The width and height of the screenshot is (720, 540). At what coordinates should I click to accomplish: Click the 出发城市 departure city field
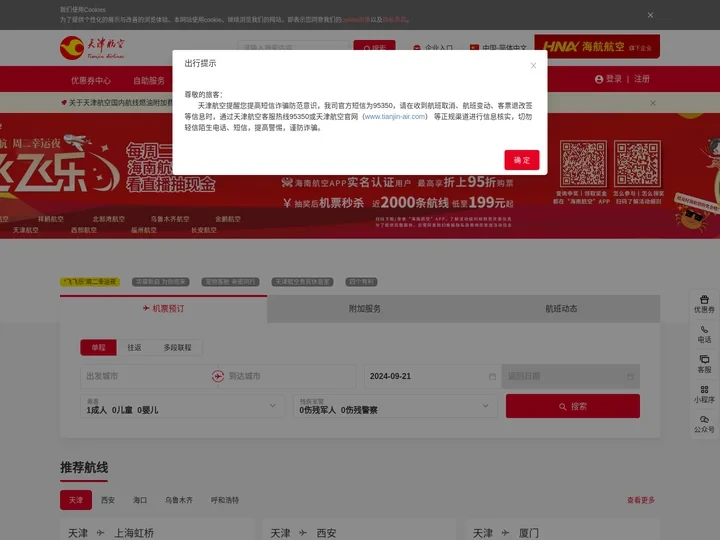(x=146, y=376)
